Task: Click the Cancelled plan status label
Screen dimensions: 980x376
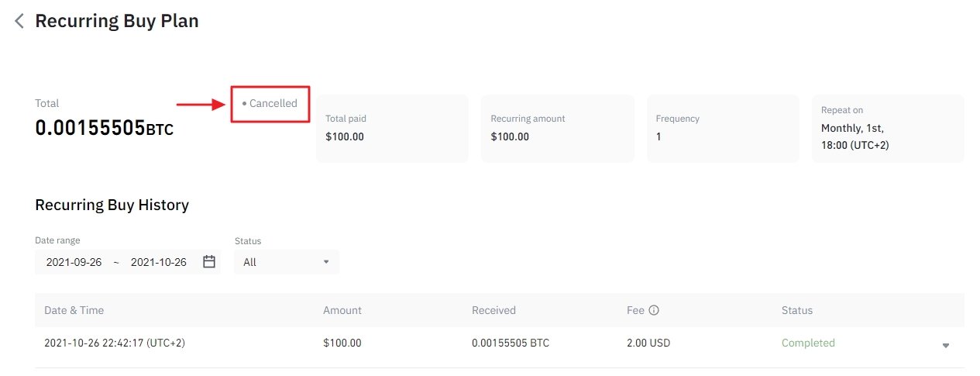Action: [x=273, y=103]
